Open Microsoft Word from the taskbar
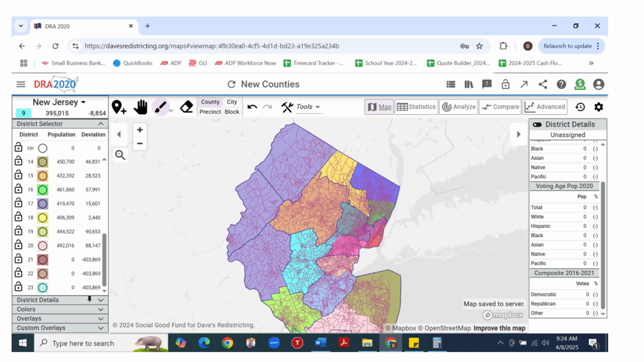 [x=320, y=343]
